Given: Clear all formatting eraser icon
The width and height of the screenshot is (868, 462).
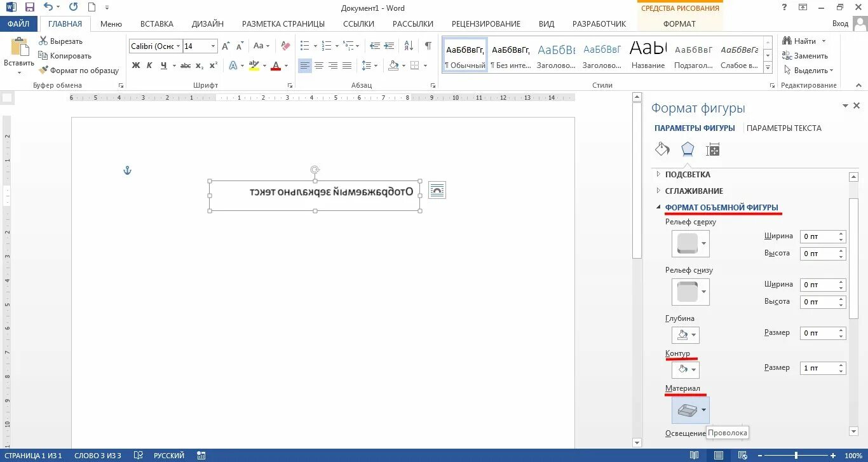Looking at the screenshot, I should 285,46.
